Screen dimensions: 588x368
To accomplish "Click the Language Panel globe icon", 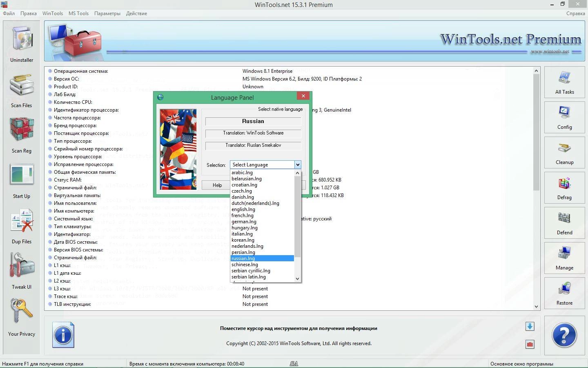I will click(x=160, y=97).
